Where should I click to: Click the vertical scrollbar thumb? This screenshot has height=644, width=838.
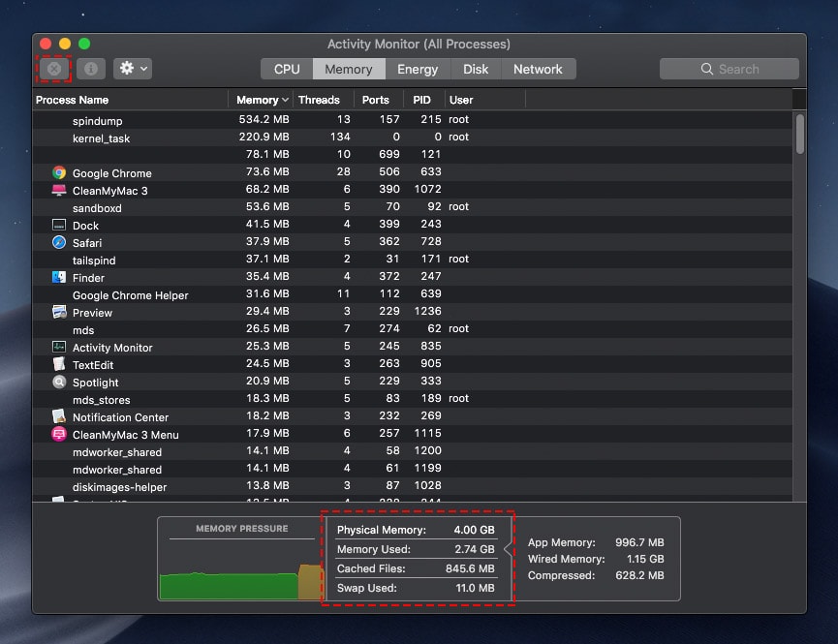click(799, 134)
